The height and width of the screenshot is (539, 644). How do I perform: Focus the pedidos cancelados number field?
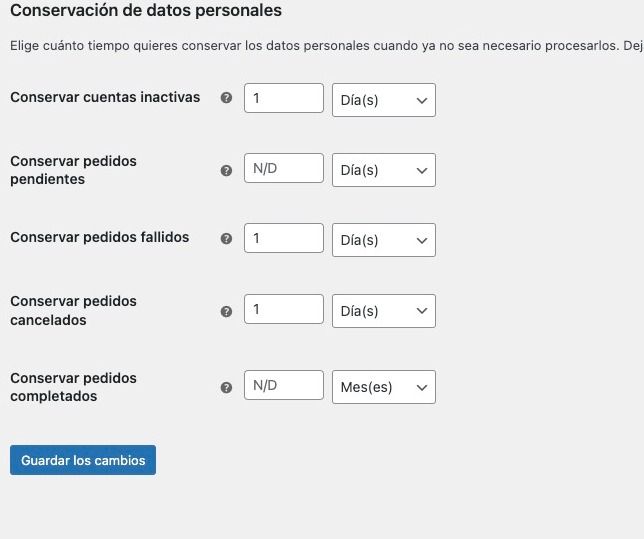(284, 309)
